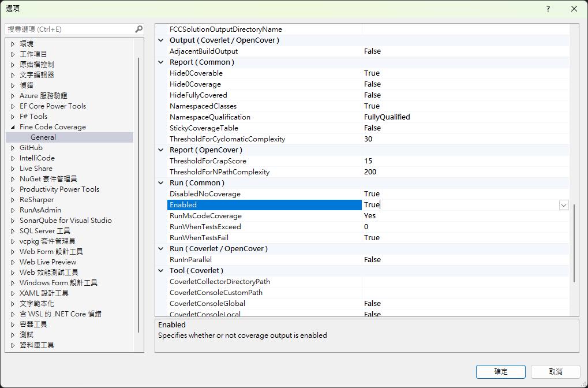Viewport: 588px width, 388px height.
Task: Select the StickyCoverageTable False value
Action: [372, 128]
